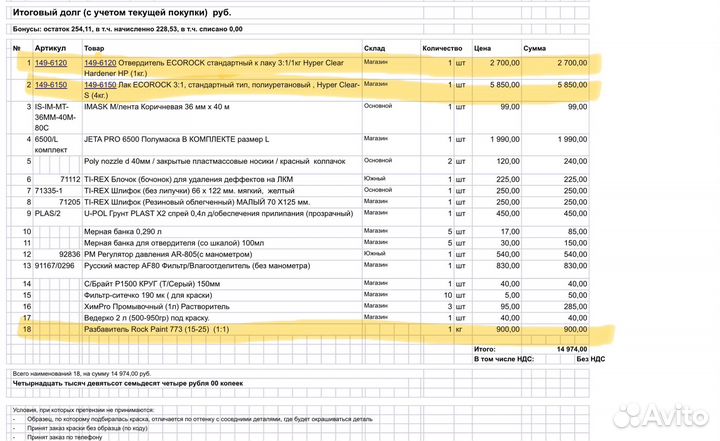Click the Товар column header
The height and width of the screenshot is (441, 720).
[93, 48]
